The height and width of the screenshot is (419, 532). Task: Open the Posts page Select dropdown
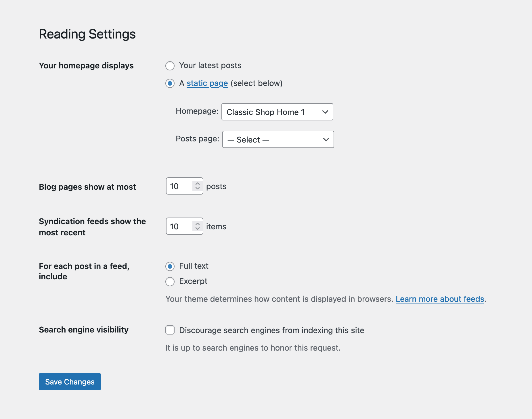pos(278,139)
